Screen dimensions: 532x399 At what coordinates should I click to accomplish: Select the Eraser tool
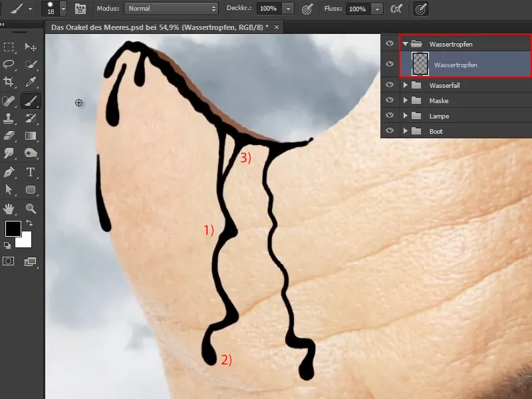click(x=9, y=136)
